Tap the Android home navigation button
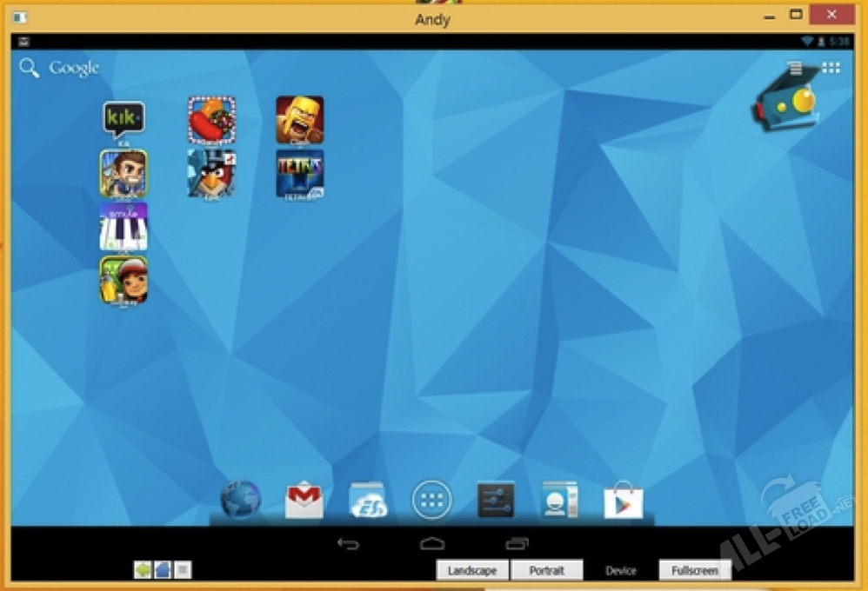This screenshot has height=591, width=868. coord(432,544)
